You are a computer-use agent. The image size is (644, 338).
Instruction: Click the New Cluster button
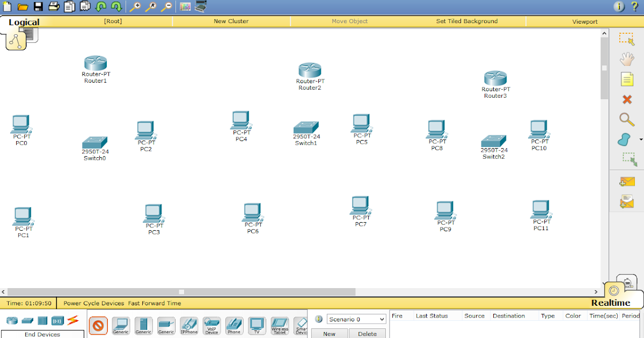coord(231,21)
